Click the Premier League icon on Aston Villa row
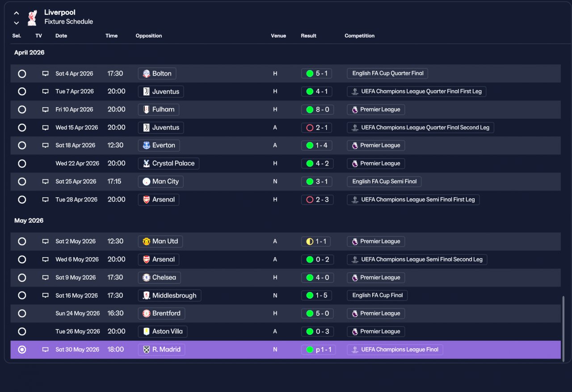 point(355,332)
